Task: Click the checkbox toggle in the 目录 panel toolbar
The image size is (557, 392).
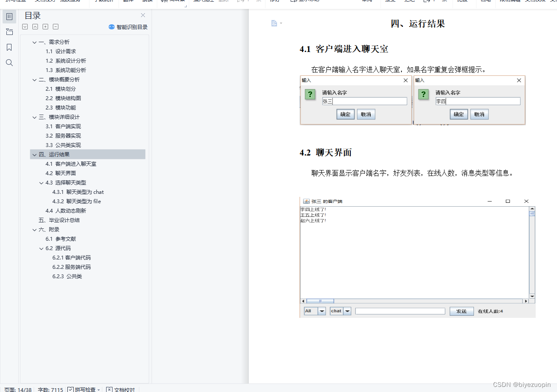Action: pyautogui.click(x=25, y=26)
